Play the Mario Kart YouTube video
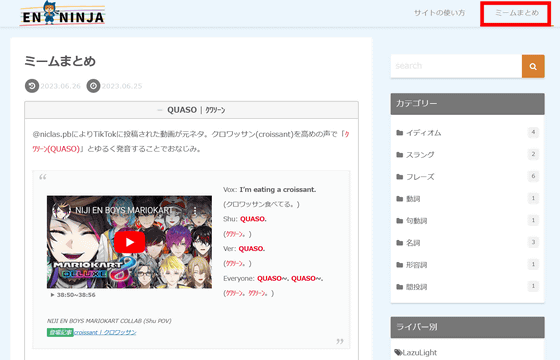The height and width of the screenshot is (360, 560). pos(129,242)
